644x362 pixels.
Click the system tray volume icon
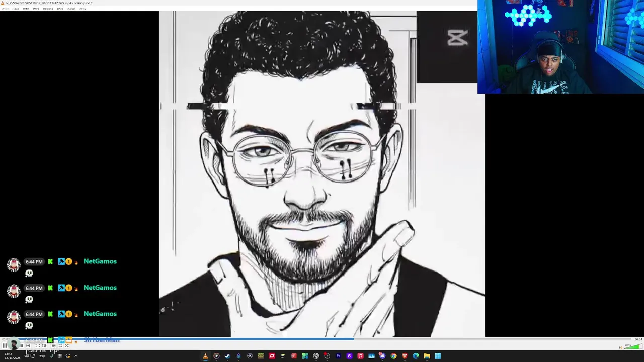coord(27,356)
